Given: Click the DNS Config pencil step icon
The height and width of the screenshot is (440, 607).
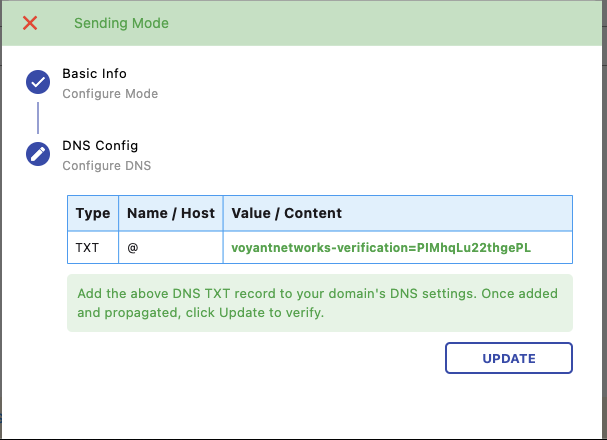Looking at the screenshot, I should point(38,154).
